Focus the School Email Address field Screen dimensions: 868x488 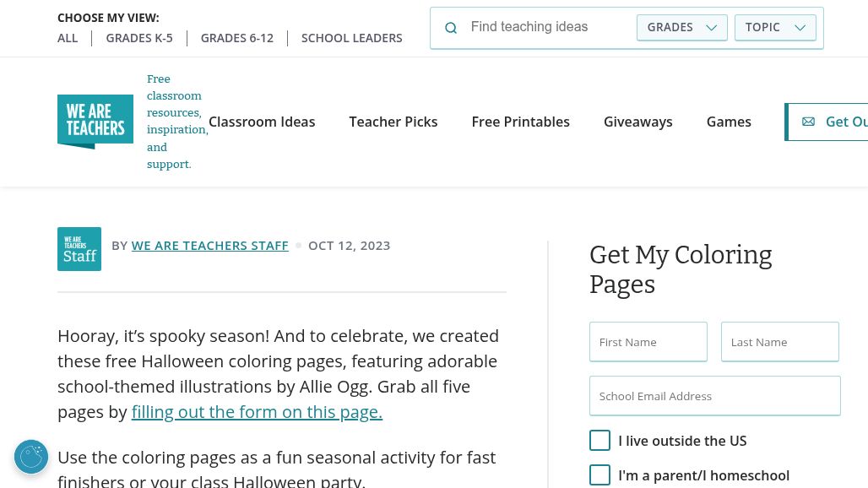tap(714, 396)
